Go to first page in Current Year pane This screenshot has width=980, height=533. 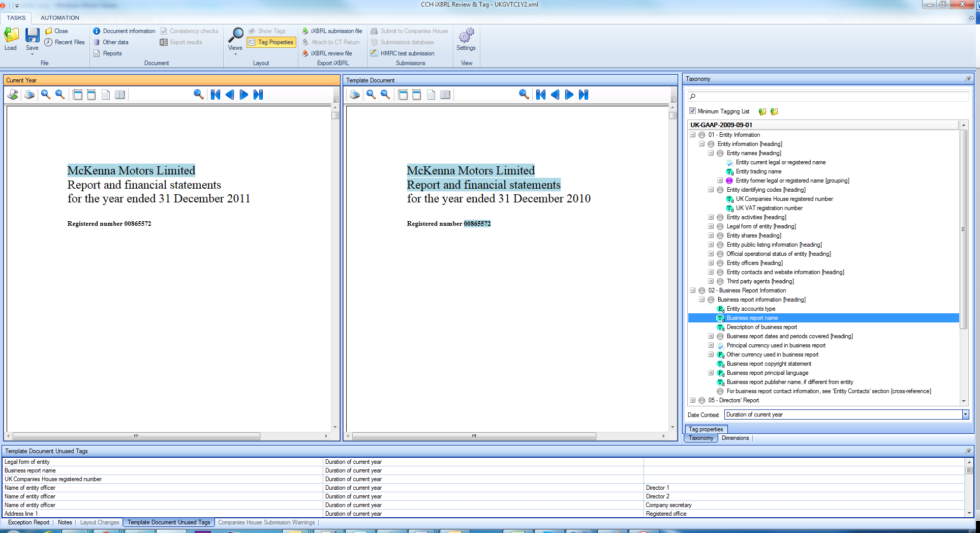[216, 95]
